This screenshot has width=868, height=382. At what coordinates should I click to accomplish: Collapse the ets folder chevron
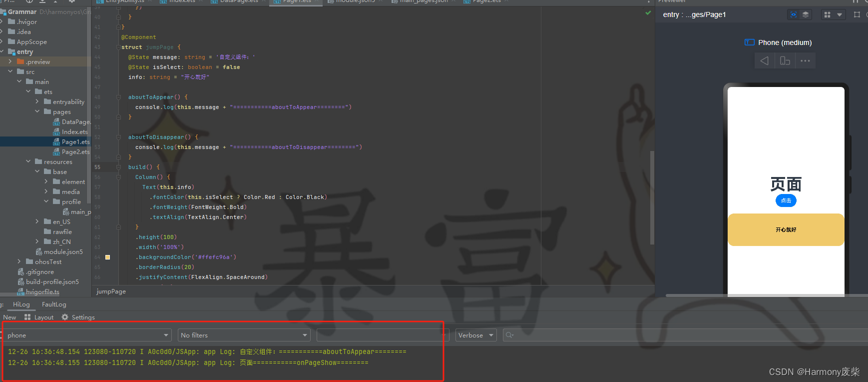28,91
